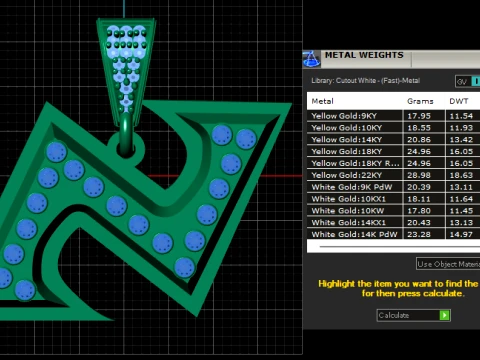Select the White Gold:14K PdW row
Image resolution: width=480 pixels, height=360 pixels.
click(393, 234)
